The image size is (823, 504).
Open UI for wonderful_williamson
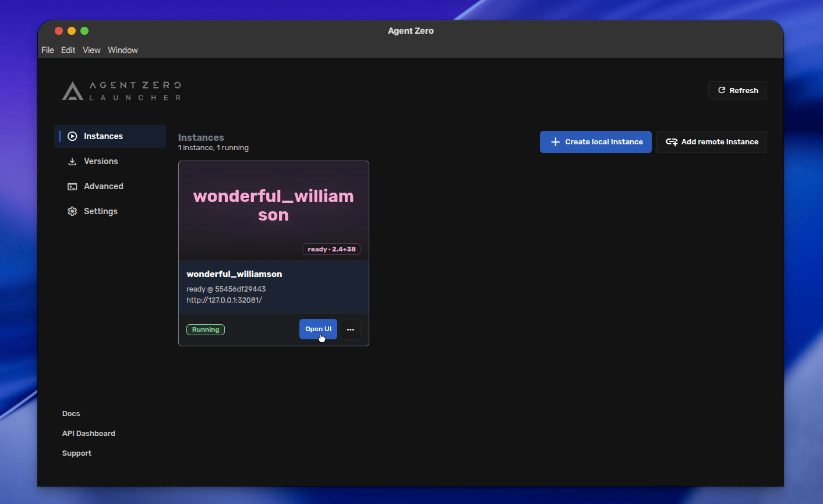pos(318,329)
